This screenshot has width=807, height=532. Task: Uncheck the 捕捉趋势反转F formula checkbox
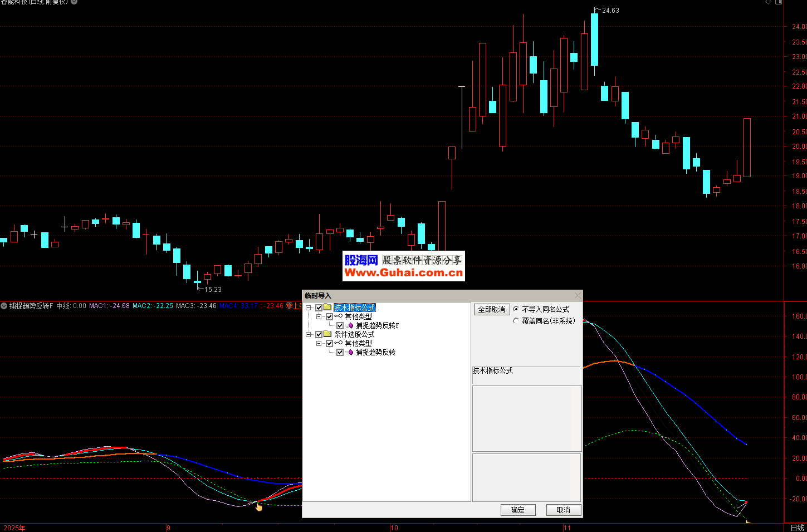click(340, 325)
